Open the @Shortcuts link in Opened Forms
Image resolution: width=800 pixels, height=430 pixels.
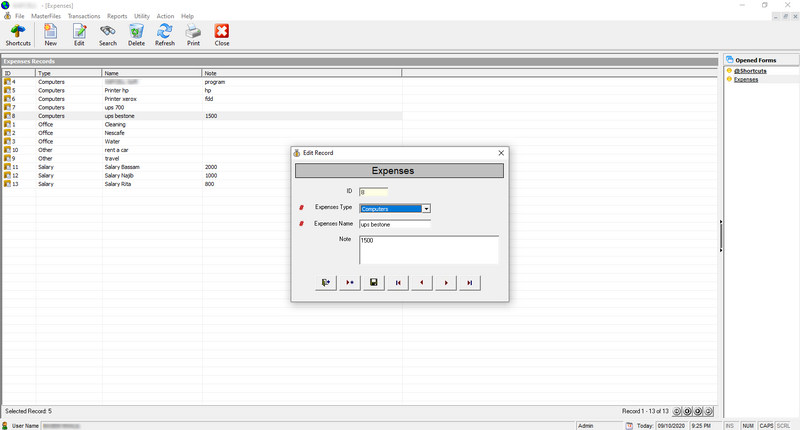(750, 71)
